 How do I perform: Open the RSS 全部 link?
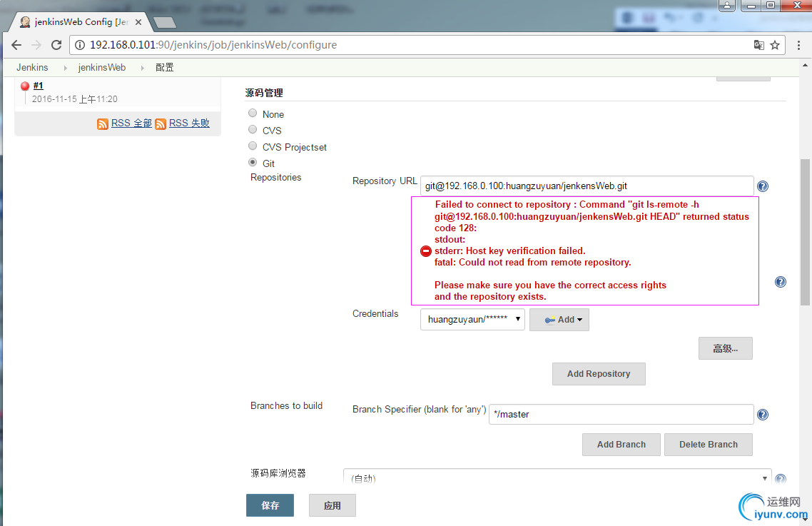(x=131, y=123)
